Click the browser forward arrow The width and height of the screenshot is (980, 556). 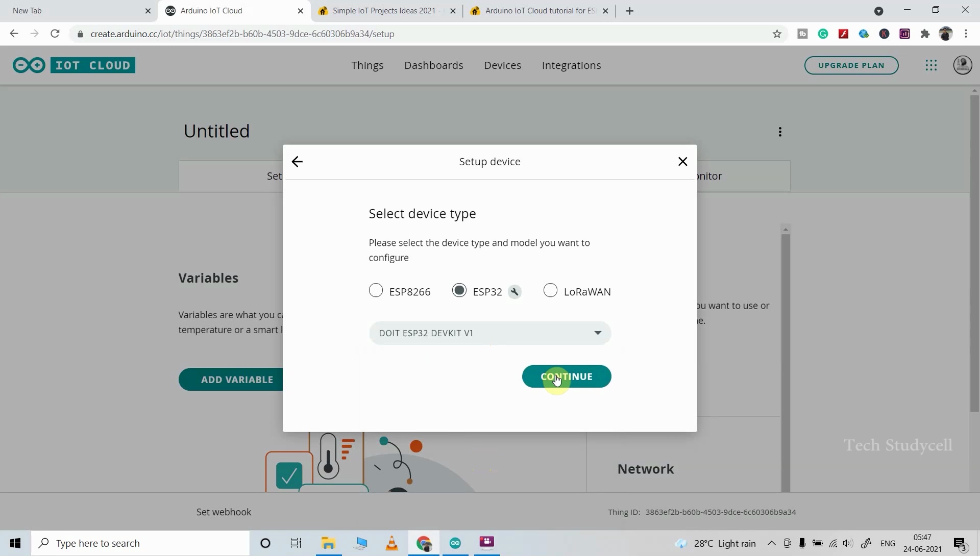(34, 34)
